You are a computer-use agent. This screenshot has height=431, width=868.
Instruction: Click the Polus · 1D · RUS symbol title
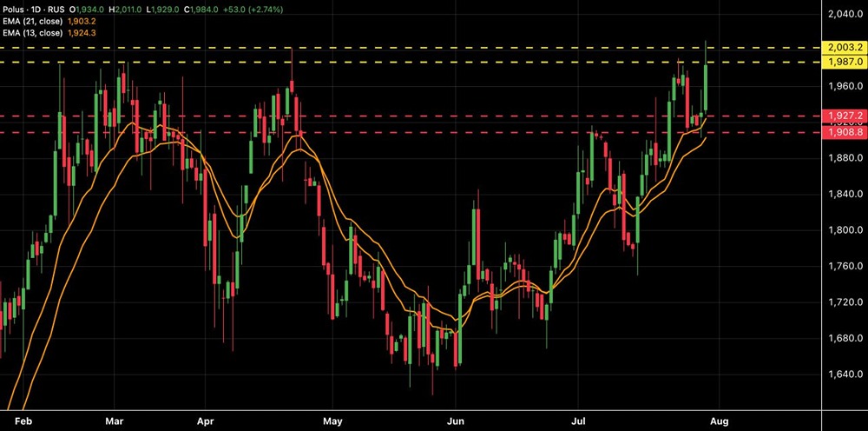coord(33,10)
